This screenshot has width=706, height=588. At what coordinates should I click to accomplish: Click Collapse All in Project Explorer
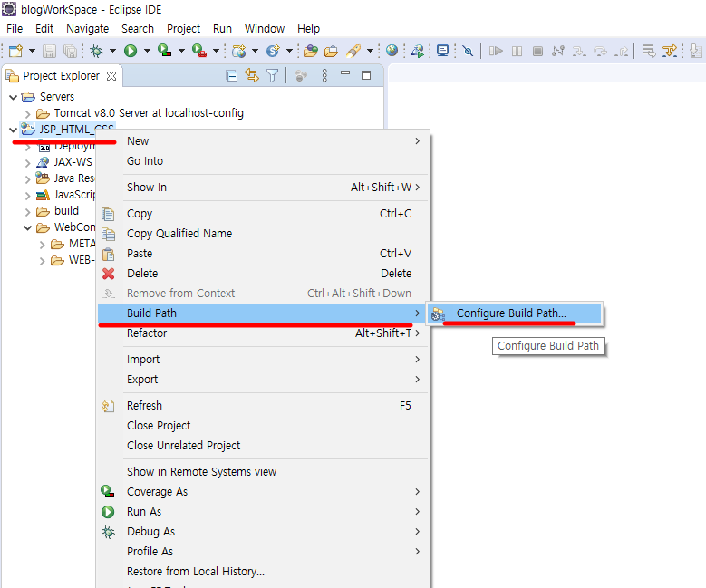231,75
